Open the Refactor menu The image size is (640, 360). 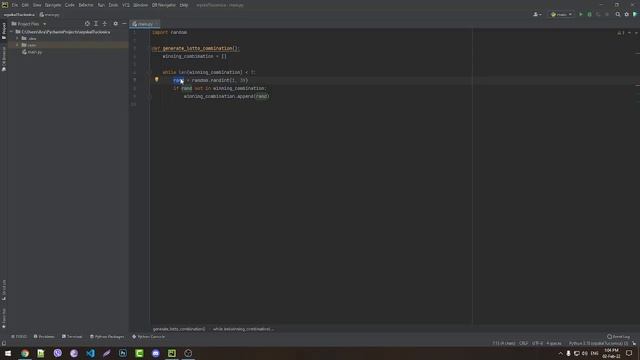tap(86, 5)
